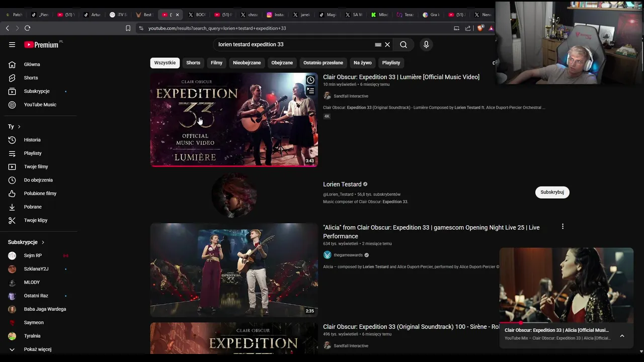Add Lumière video to Watch Later via clock icon

(x=310, y=80)
